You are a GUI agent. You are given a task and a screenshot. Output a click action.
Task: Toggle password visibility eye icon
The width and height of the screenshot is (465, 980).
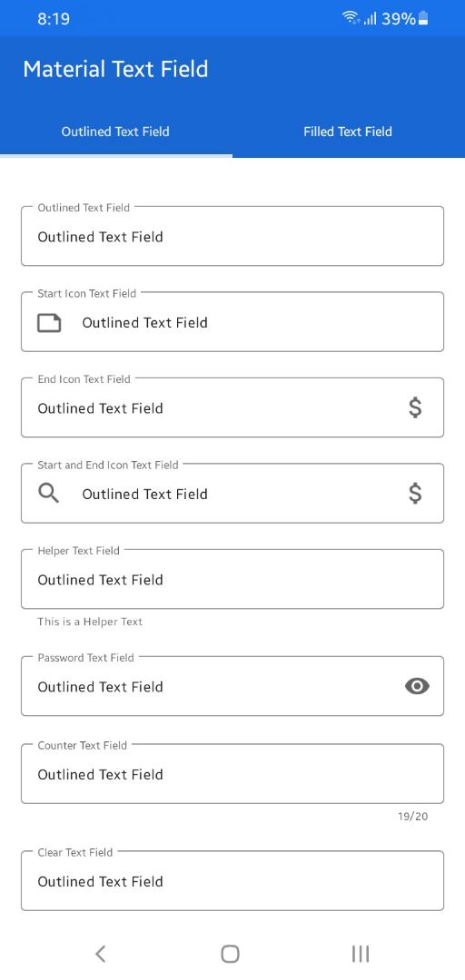click(417, 686)
